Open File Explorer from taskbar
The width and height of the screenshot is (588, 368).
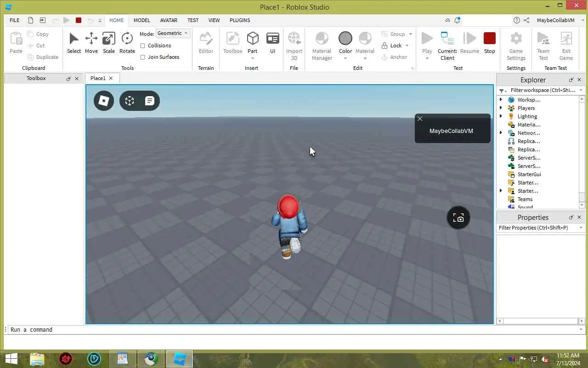click(37, 359)
